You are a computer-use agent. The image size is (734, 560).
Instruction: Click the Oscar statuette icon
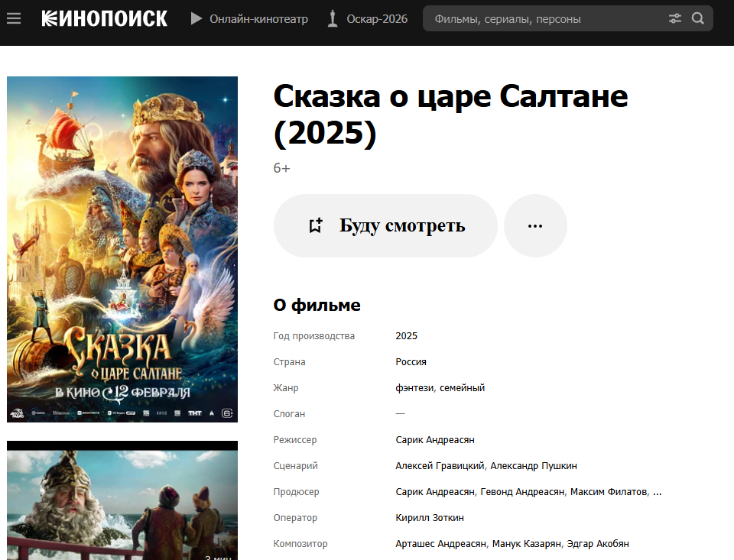[x=333, y=18]
